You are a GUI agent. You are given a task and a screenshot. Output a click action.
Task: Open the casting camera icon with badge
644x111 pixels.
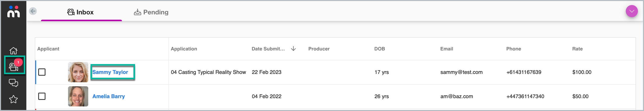(x=14, y=65)
